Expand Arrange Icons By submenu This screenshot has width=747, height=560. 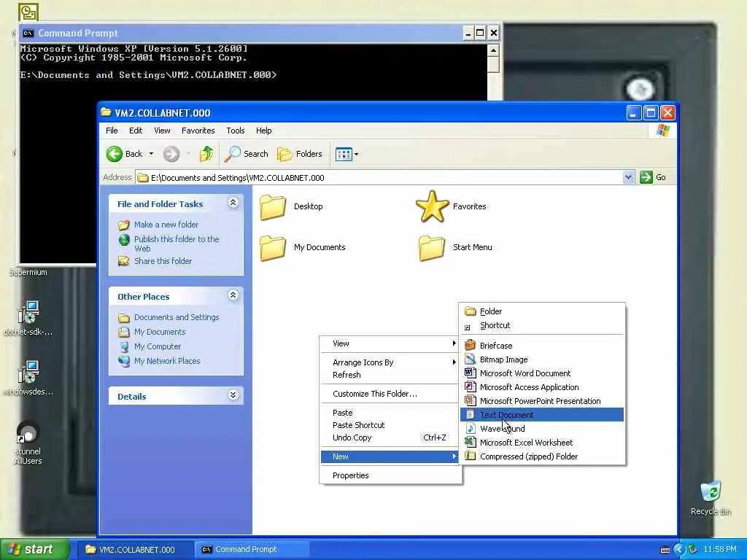pos(390,362)
